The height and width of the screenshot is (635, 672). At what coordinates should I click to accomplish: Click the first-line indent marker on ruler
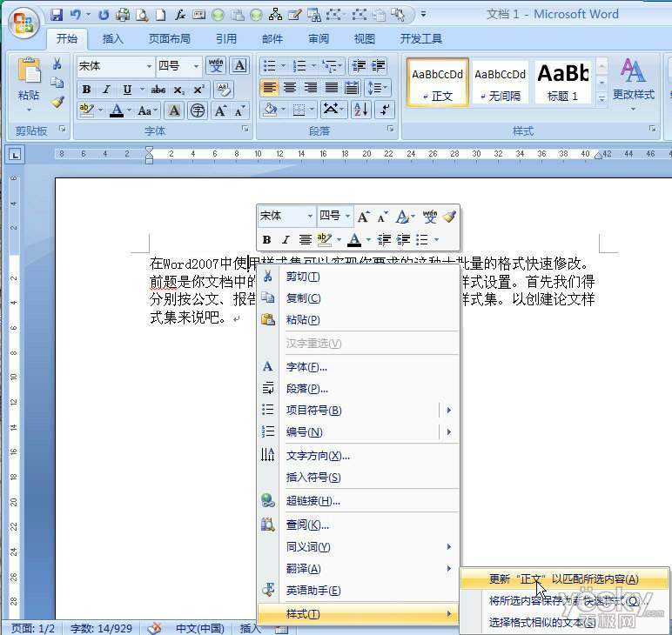point(149,150)
